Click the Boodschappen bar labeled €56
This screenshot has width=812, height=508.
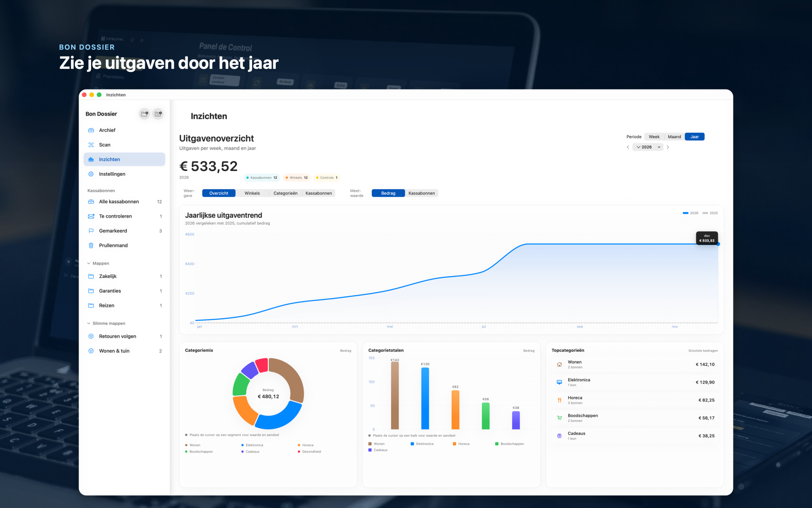486,416
